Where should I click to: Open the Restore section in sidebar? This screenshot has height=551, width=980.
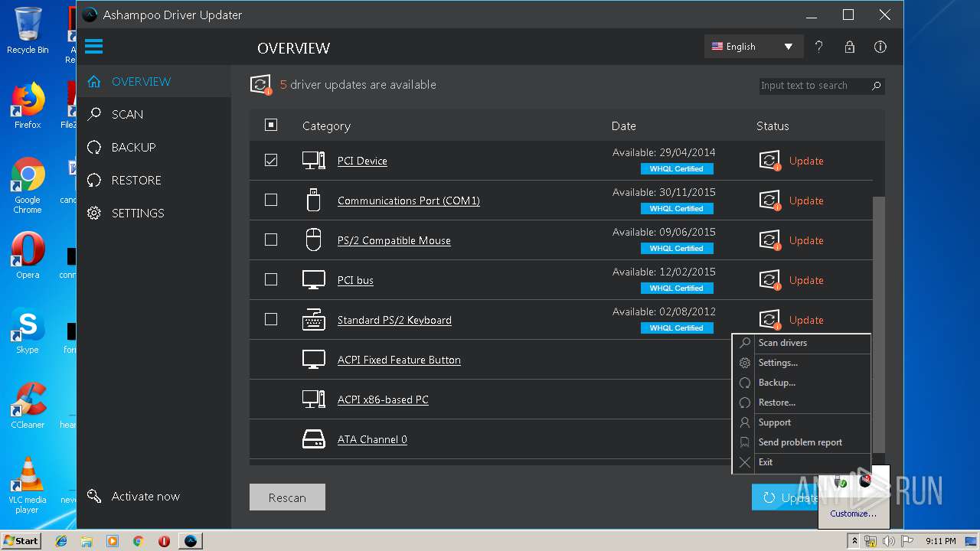[x=154, y=180]
